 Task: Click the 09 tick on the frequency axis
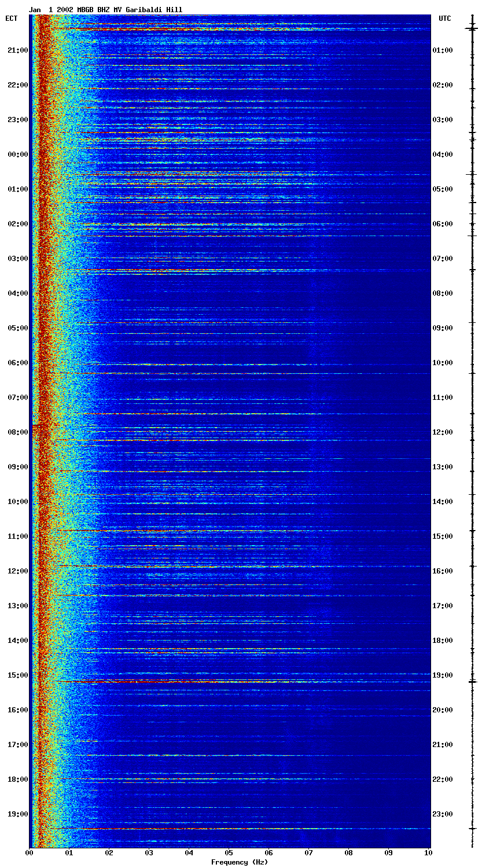coord(389,852)
